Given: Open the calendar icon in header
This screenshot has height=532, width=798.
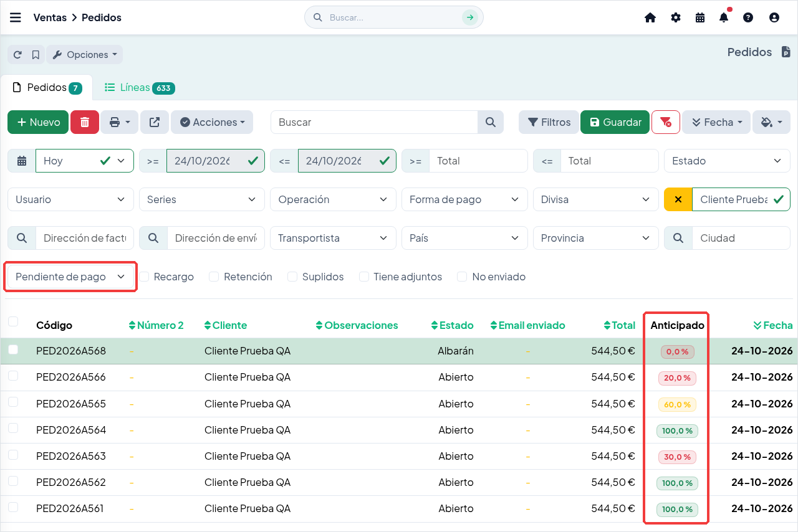Looking at the screenshot, I should [x=700, y=17].
